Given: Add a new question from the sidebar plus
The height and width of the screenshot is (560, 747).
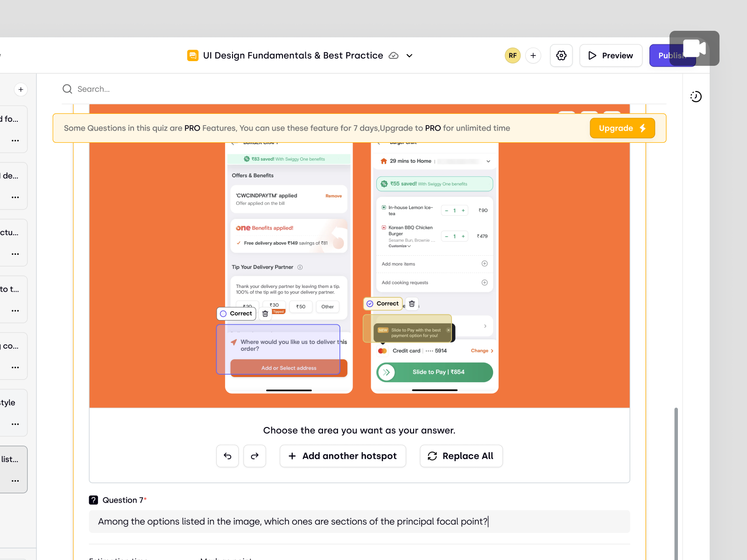Looking at the screenshot, I should coord(21,90).
